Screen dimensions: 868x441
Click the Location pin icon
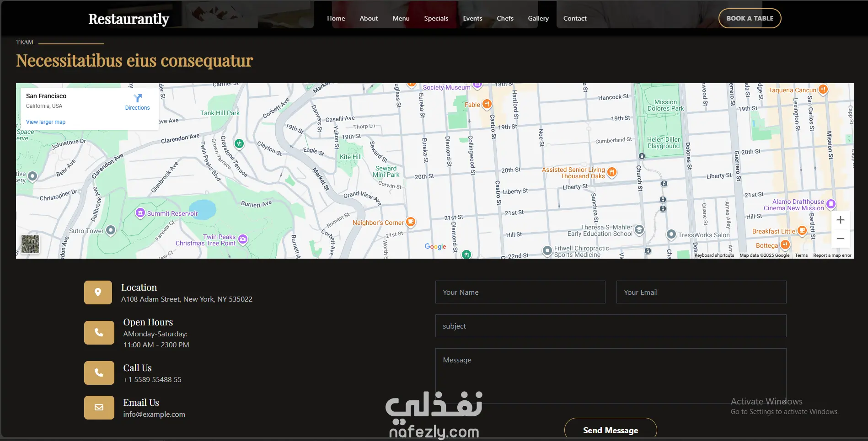(98, 292)
